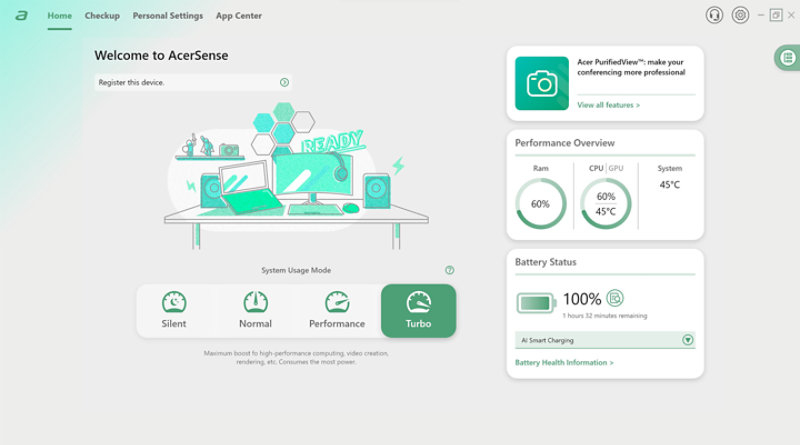
Task: Select Turbo usage mode
Action: pos(418,310)
